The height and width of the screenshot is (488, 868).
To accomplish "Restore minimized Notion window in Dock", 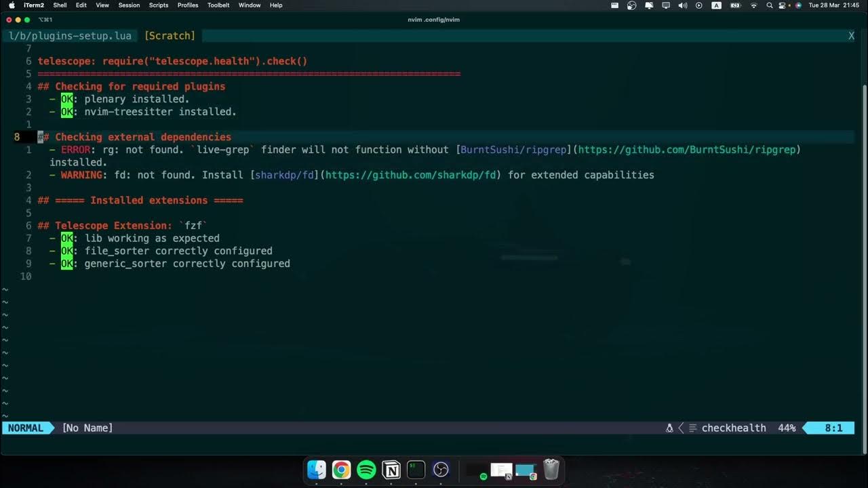I will [x=501, y=470].
